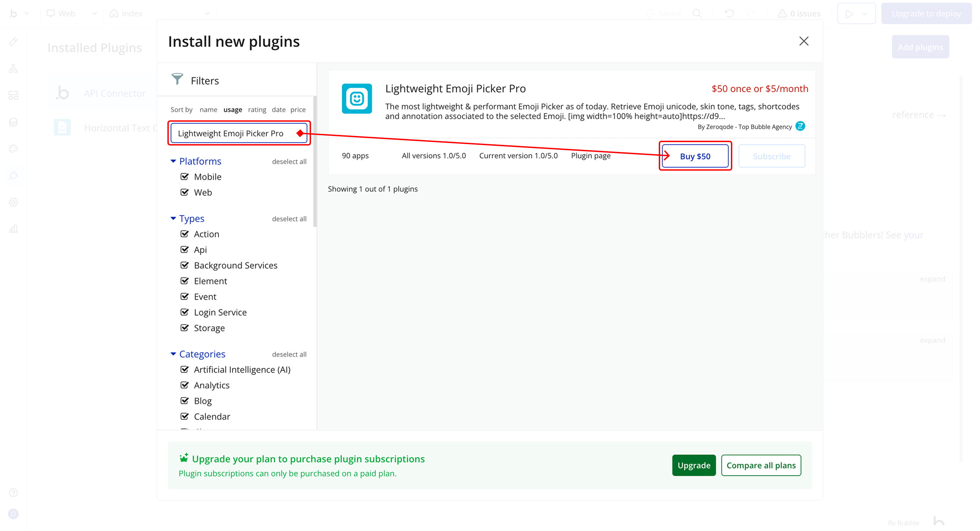Click the Lightweight Emoji Picker Pro plugin logo
Image resolution: width=980 pixels, height=531 pixels.
357,99
